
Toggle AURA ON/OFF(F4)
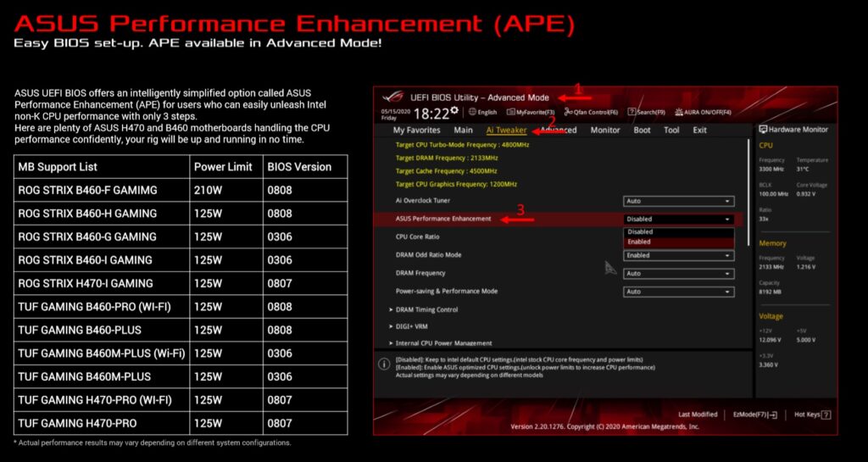tap(703, 112)
